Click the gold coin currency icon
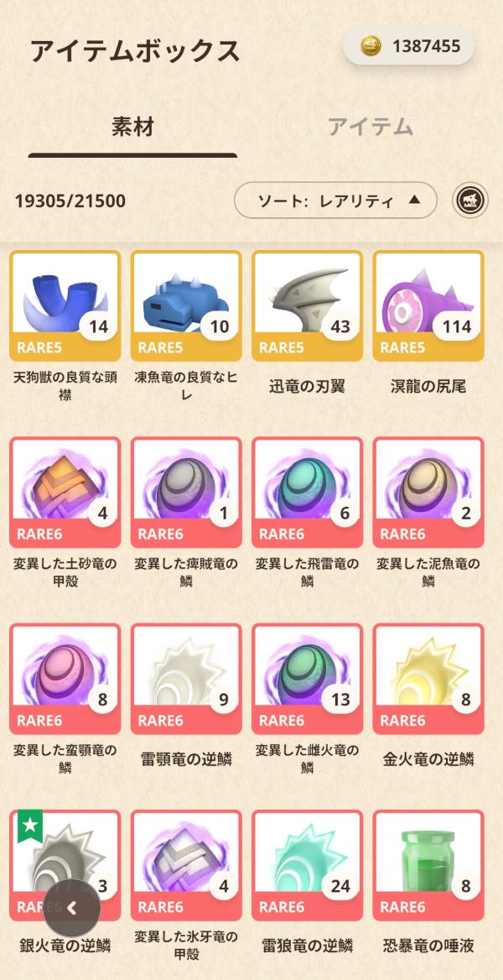The height and width of the screenshot is (980, 503). (371, 45)
